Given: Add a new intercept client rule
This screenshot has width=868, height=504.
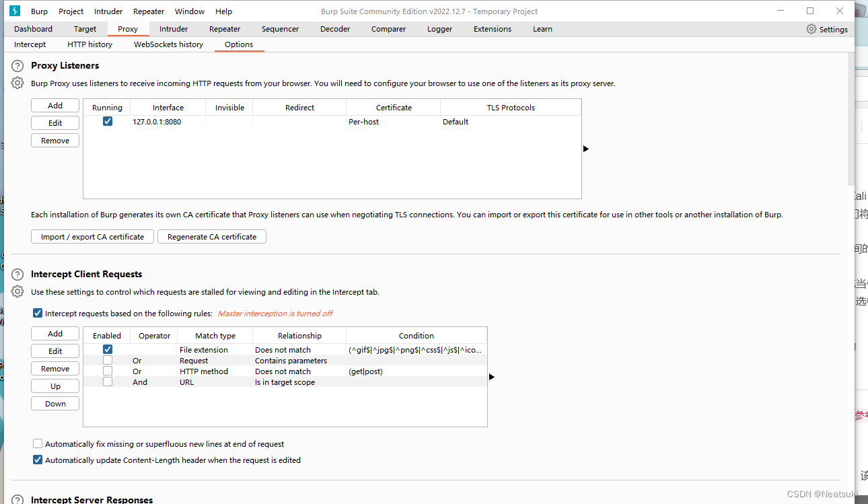Looking at the screenshot, I should click(55, 334).
